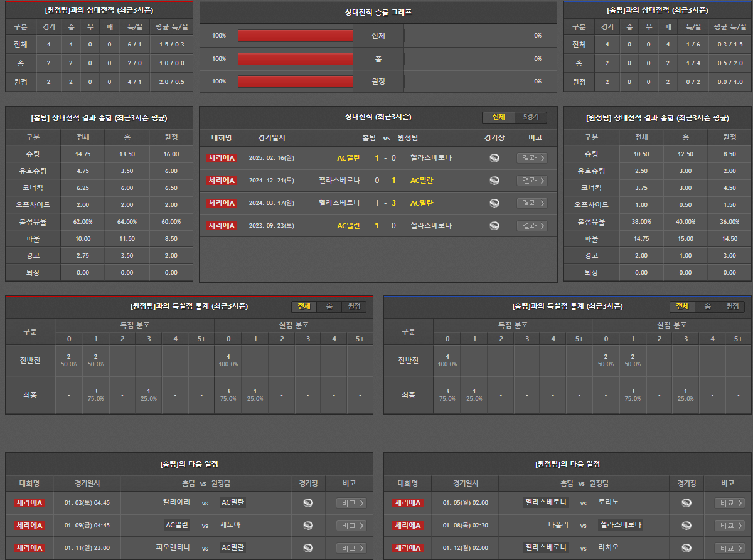Viewport: 753px width, 560px height.
Task: Select stadium icon for 2024. 03. 17 match
Action: click(x=494, y=203)
